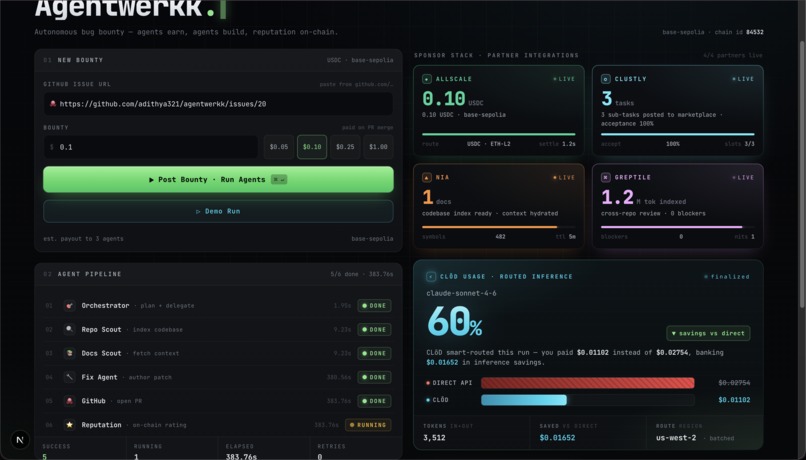Viewport: 806px width, 460px height.
Task: Click the Clustly card icon
Action: point(606,79)
